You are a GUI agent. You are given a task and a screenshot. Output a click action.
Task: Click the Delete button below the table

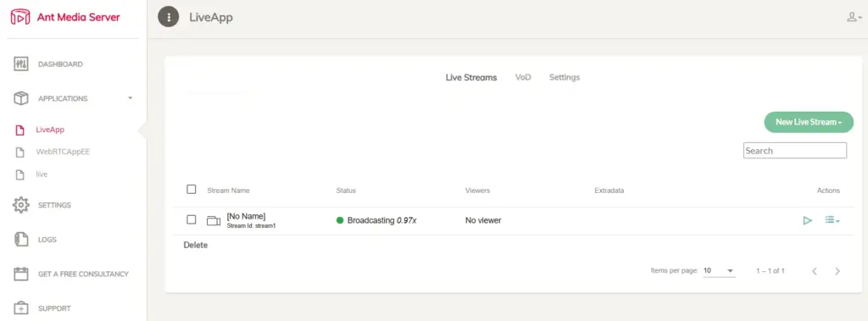[x=196, y=245]
